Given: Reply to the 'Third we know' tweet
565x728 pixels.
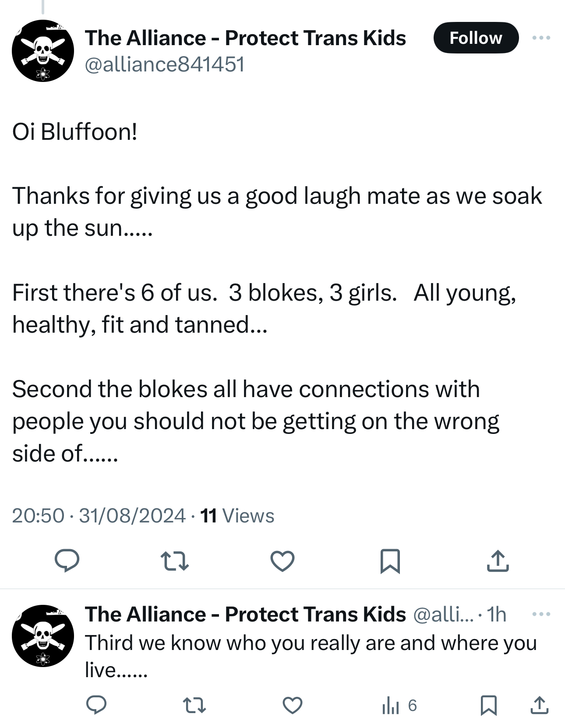Looking at the screenshot, I should click(x=96, y=705).
